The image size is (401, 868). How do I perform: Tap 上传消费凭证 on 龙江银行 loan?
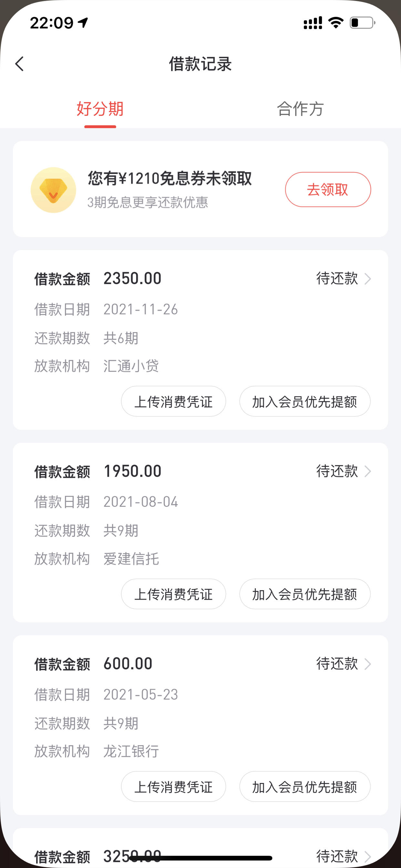[x=174, y=786]
